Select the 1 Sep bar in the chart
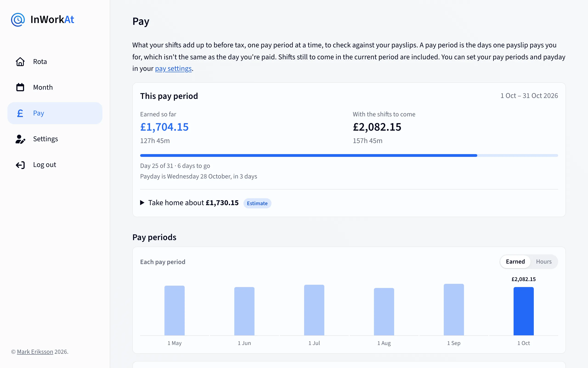Viewport: 588px width, 368px height. point(454,310)
